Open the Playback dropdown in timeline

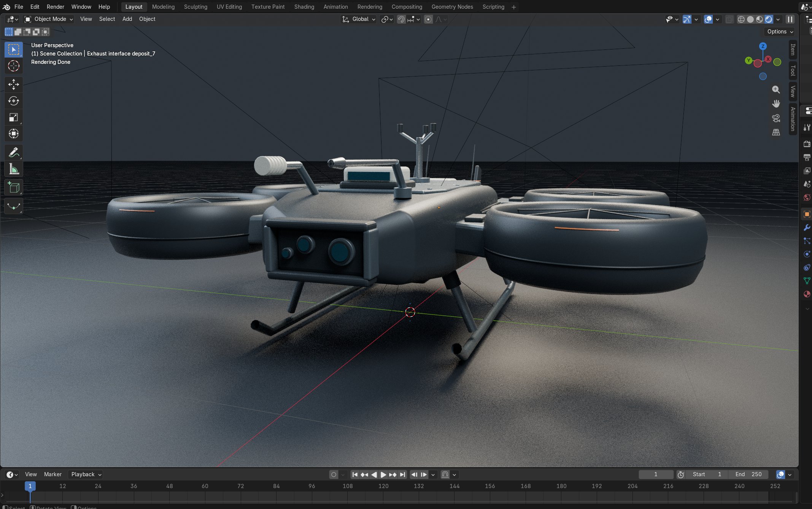86,474
